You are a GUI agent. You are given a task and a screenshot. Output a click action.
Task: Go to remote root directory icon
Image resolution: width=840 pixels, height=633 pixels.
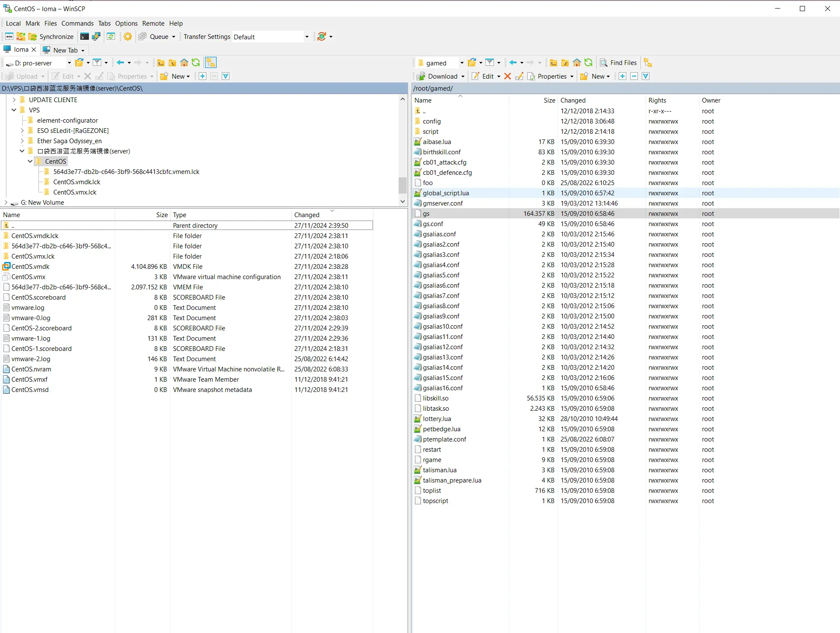click(x=565, y=63)
